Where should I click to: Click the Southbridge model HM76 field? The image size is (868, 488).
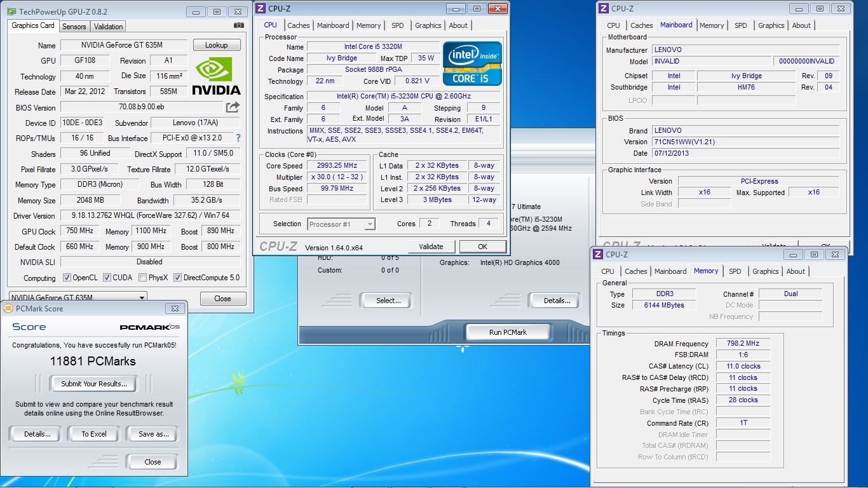pos(746,87)
